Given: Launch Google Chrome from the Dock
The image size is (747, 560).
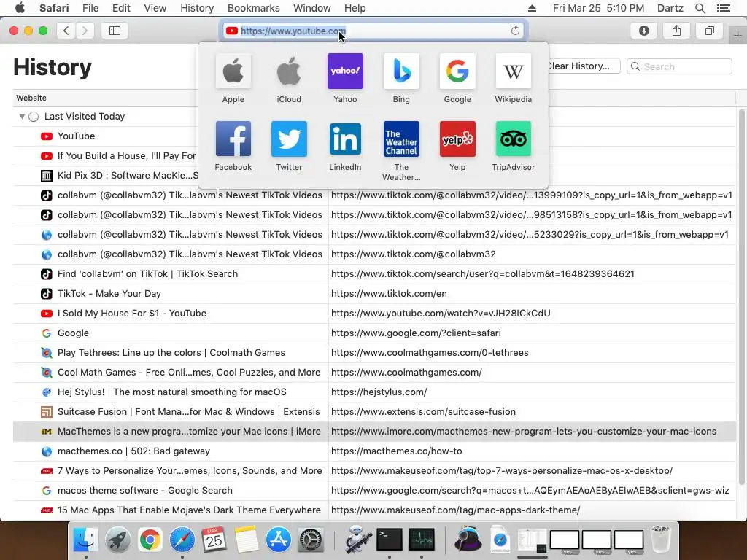Looking at the screenshot, I should [x=150, y=540].
